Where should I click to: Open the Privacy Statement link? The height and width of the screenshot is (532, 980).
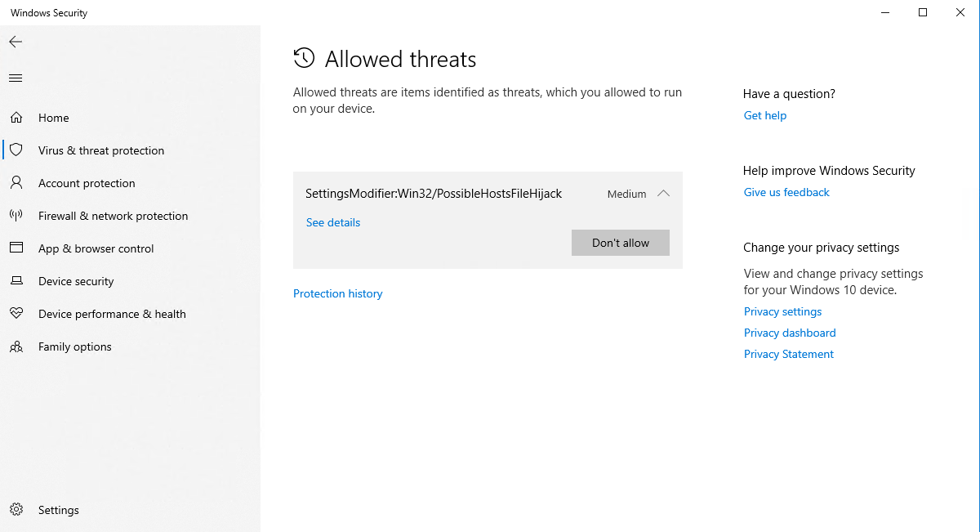[788, 354]
